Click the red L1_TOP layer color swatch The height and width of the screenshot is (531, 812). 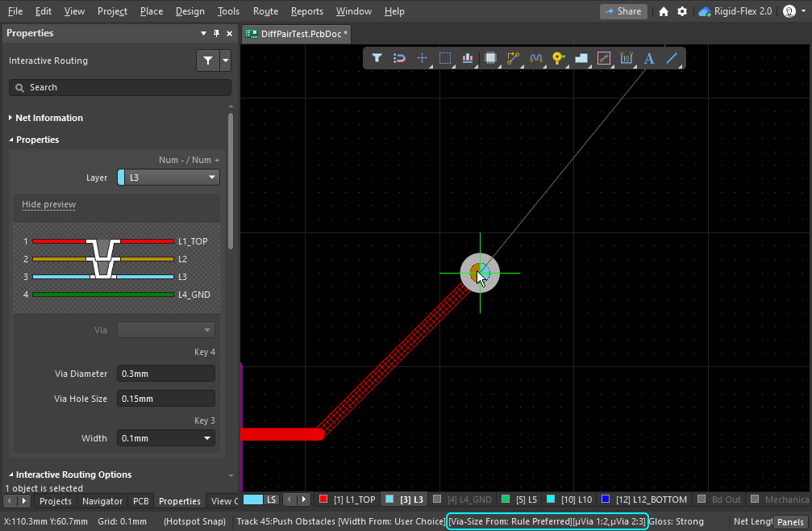tap(324, 500)
